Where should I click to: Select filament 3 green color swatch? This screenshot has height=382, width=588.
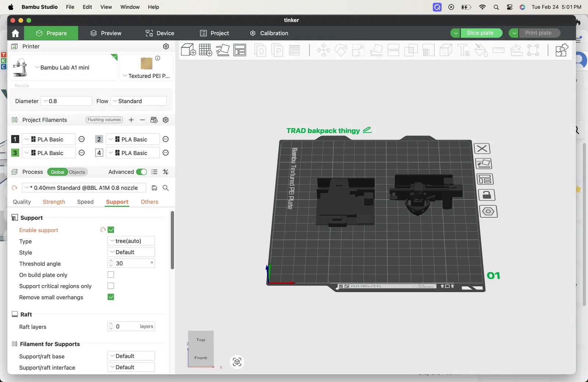coord(15,153)
